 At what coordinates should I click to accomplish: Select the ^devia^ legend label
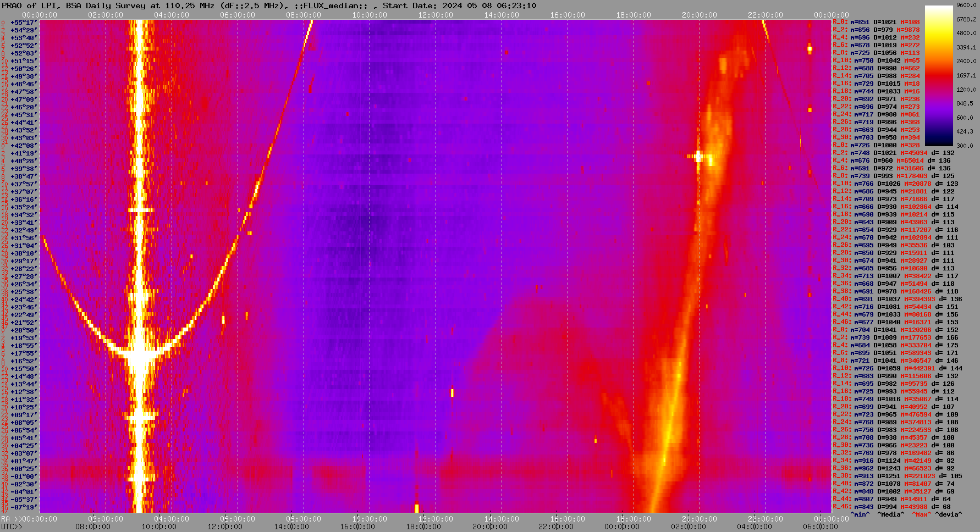click(949, 515)
